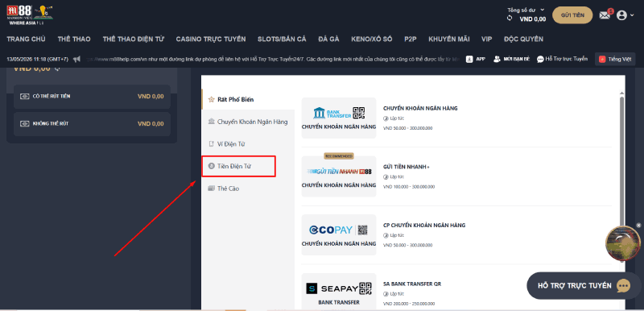Screen dimensions: 644x311
Task: Open Hỗ Trợ trực Tuyến chat link
Action: pyautogui.click(x=562, y=59)
